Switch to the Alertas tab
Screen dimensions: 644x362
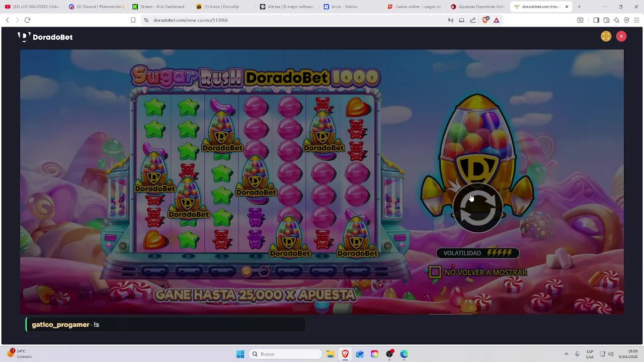point(288,7)
